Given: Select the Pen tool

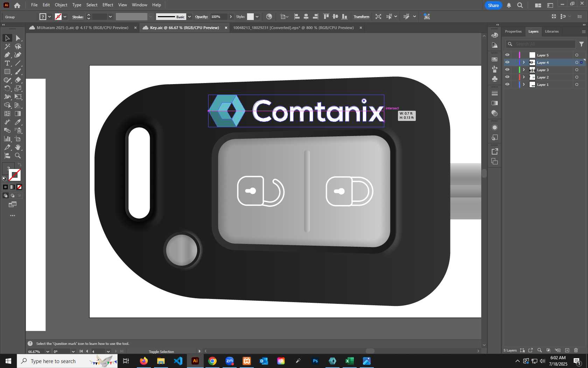Looking at the screenshot, I should pyautogui.click(x=7, y=55).
